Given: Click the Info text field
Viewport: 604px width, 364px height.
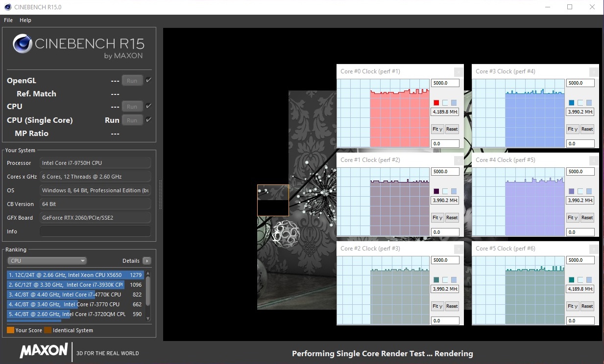Looking at the screenshot, I should 95,231.
